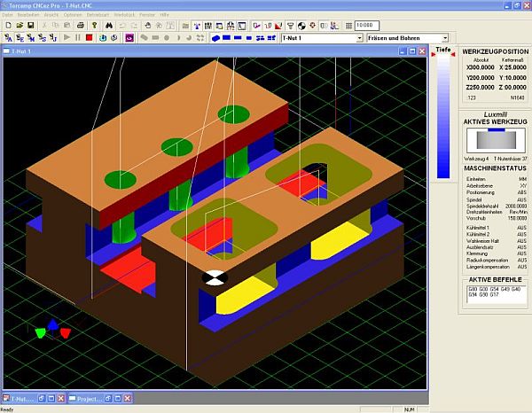Viewport: 532px width, 413px height.
Task: Open the Datei menu
Action: (8, 16)
